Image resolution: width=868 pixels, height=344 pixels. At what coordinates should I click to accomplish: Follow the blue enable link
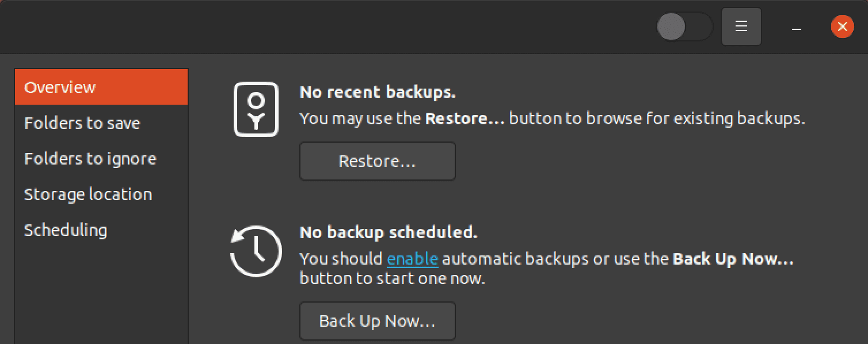[412, 259]
